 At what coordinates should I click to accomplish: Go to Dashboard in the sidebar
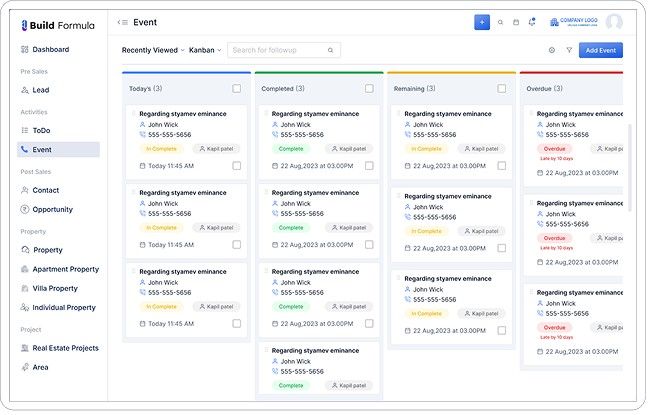pyautogui.click(x=50, y=49)
